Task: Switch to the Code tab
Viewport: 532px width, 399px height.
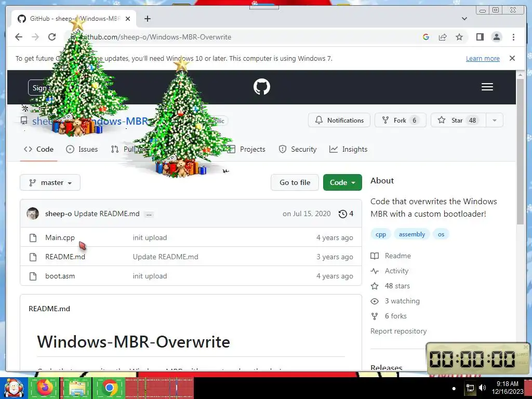Action: pyautogui.click(x=38, y=149)
